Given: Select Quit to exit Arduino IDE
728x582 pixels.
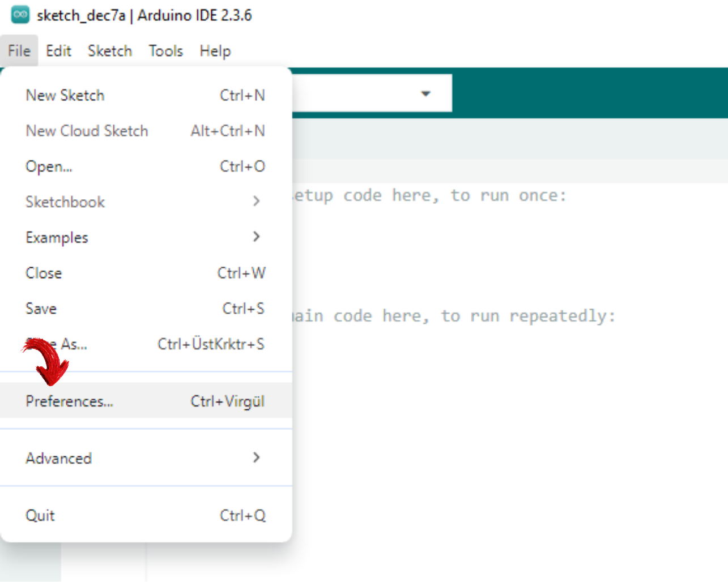Looking at the screenshot, I should tap(40, 515).
